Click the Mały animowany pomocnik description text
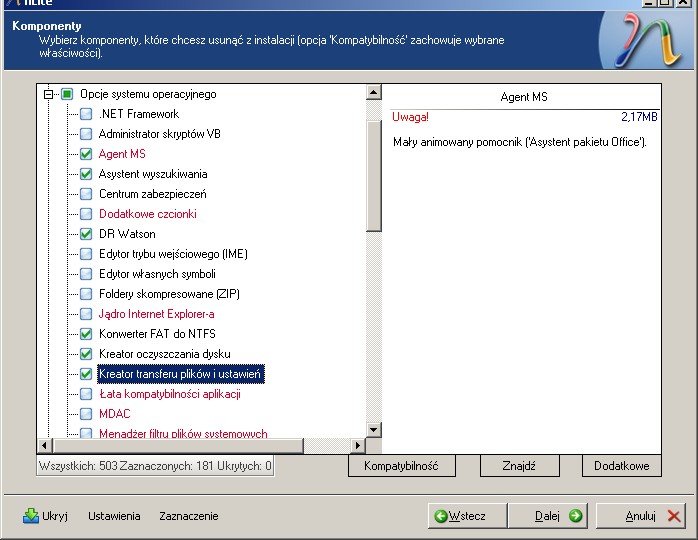 click(x=520, y=142)
